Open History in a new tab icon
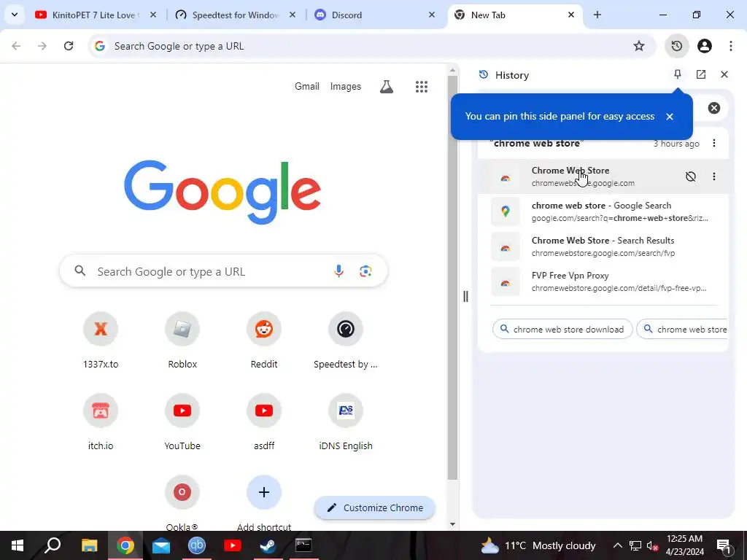This screenshot has width=747, height=560. pyautogui.click(x=701, y=74)
